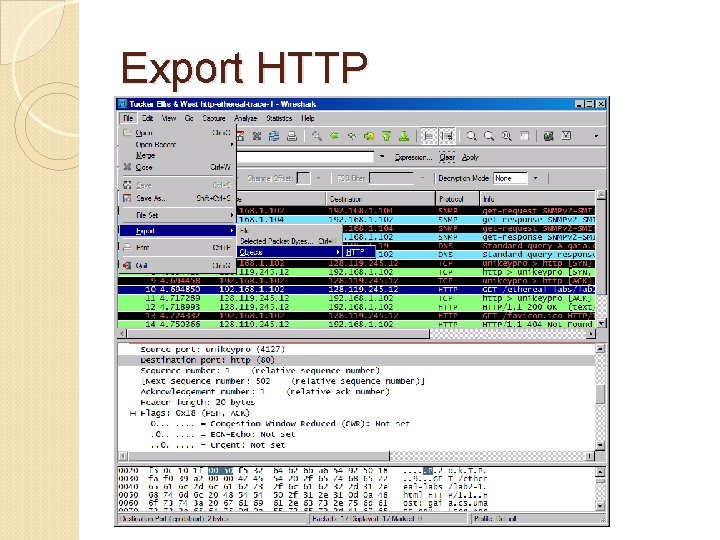Expand the Flags: 0x18 tree node
Image resolution: width=720 pixels, height=540 pixels.
pyautogui.click(x=132, y=413)
